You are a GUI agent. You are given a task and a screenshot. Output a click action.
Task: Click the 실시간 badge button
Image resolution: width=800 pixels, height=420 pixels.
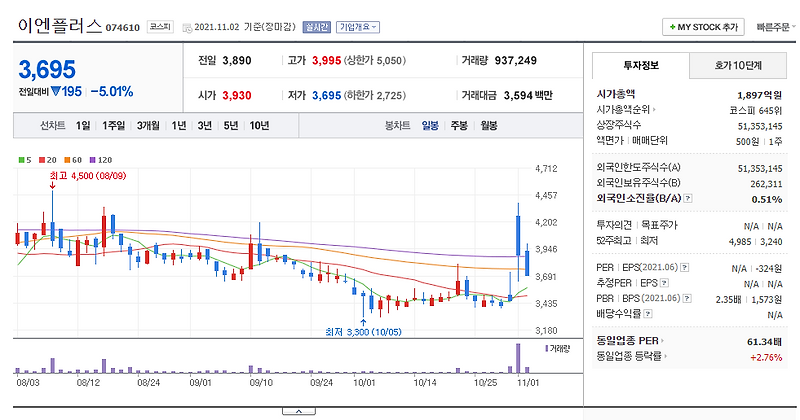317,27
